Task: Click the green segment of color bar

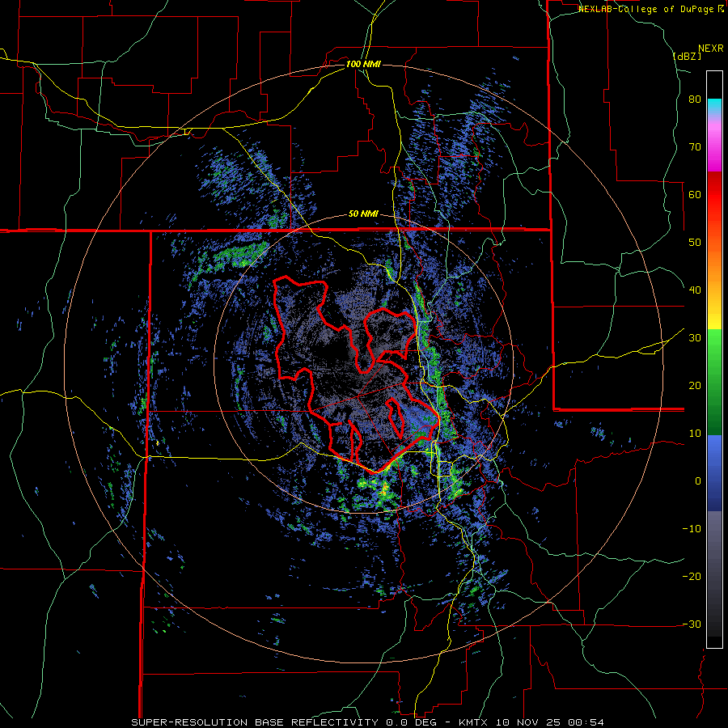Action: tap(714, 382)
